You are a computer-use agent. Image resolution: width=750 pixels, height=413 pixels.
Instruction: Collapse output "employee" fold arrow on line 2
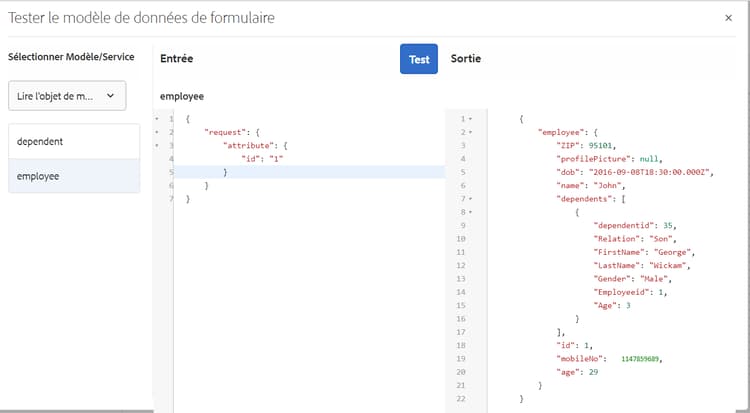469,132
